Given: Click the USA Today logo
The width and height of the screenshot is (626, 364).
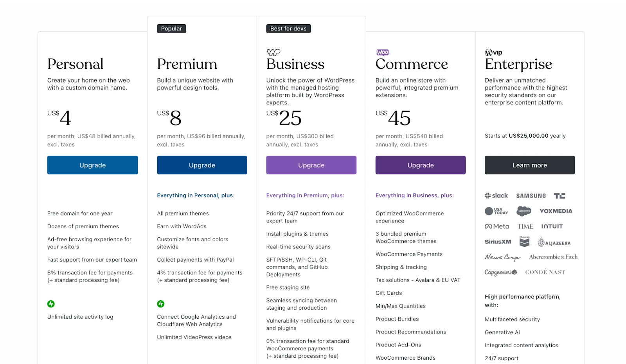Looking at the screenshot, I should [x=496, y=211].
